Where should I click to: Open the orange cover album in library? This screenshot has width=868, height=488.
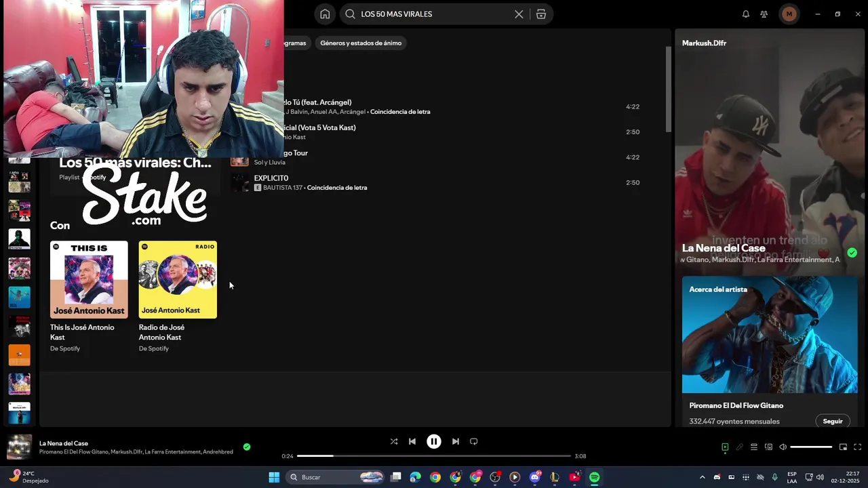point(19,355)
